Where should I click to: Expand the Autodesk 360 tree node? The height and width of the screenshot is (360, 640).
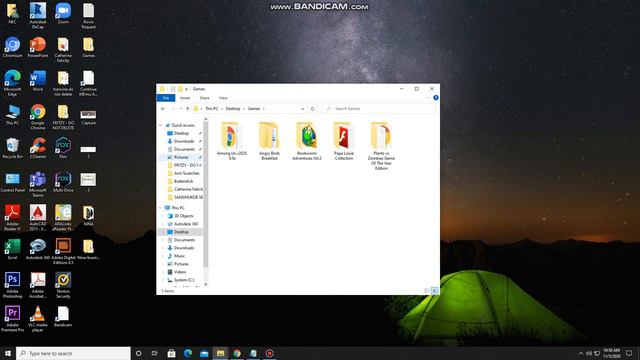[x=163, y=224]
